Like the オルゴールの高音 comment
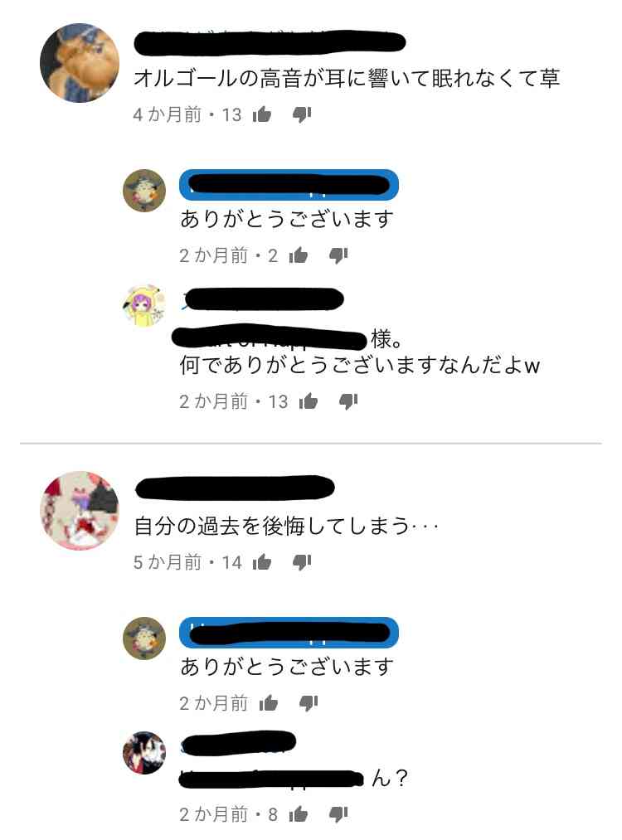622x840 pixels. 262,114
